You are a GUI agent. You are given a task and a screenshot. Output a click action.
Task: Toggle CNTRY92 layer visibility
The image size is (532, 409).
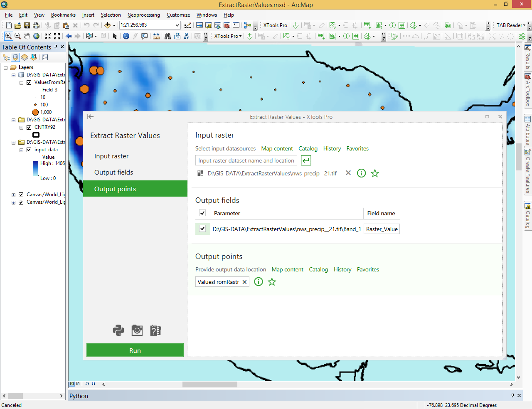tap(29, 127)
